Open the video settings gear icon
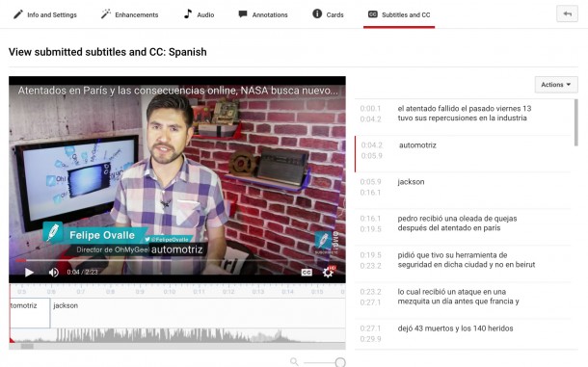This screenshot has width=588, height=367. click(329, 272)
